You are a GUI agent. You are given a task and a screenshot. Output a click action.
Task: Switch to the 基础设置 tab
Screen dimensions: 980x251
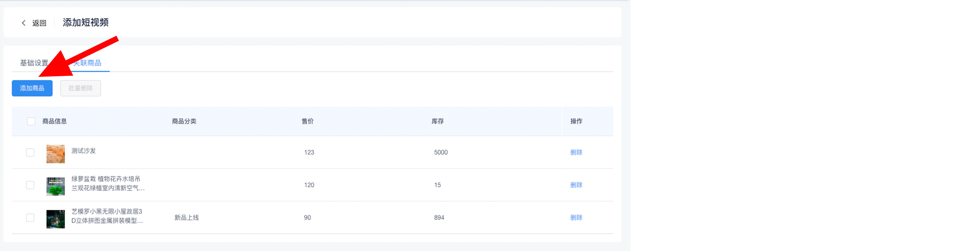click(34, 63)
